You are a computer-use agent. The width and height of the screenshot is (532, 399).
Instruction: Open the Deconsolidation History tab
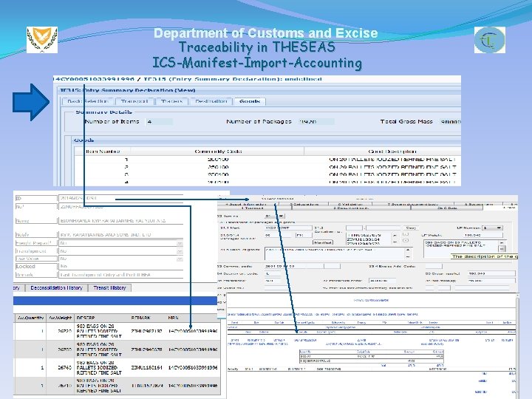click(x=56, y=287)
